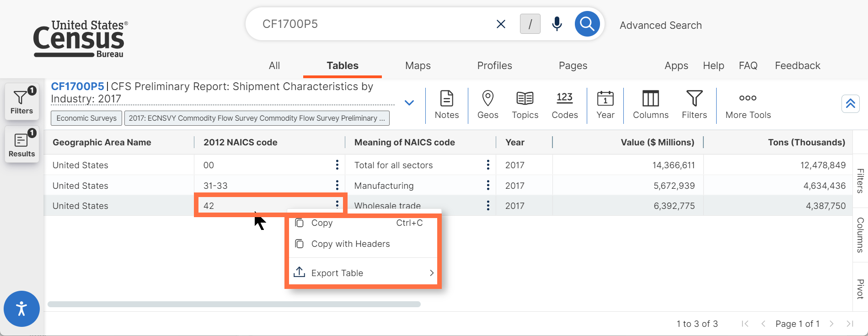The image size is (868, 336).
Task: Open the Year selector
Action: 605,105
